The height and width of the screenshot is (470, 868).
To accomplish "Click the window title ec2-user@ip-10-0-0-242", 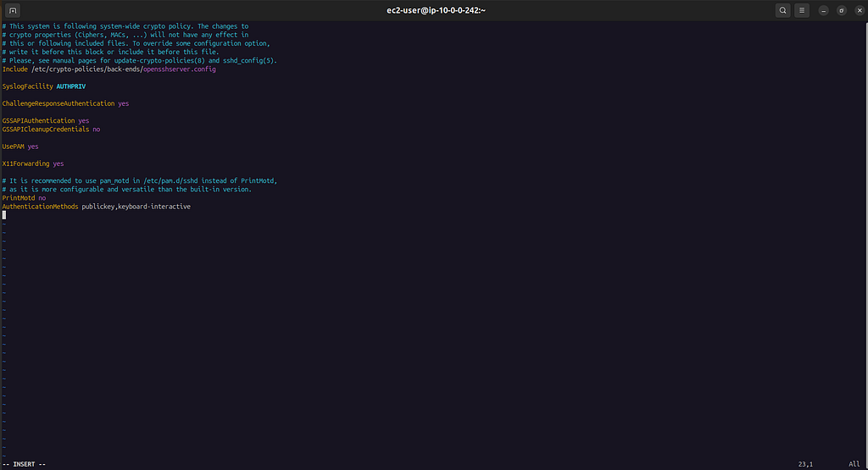I will (x=437, y=10).
